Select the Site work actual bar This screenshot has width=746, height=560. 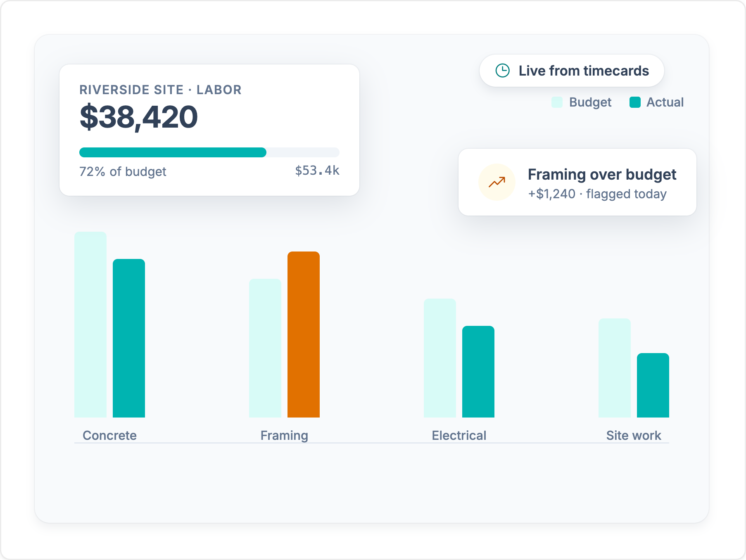(653, 385)
